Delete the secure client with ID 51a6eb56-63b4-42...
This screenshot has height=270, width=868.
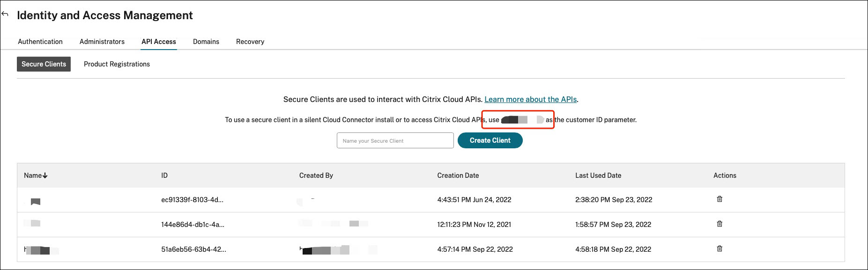pos(720,249)
